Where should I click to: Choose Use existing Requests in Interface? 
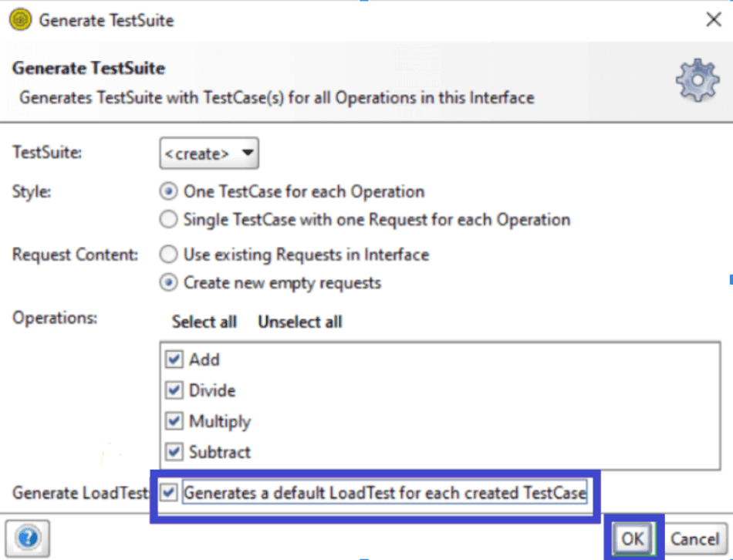point(167,254)
